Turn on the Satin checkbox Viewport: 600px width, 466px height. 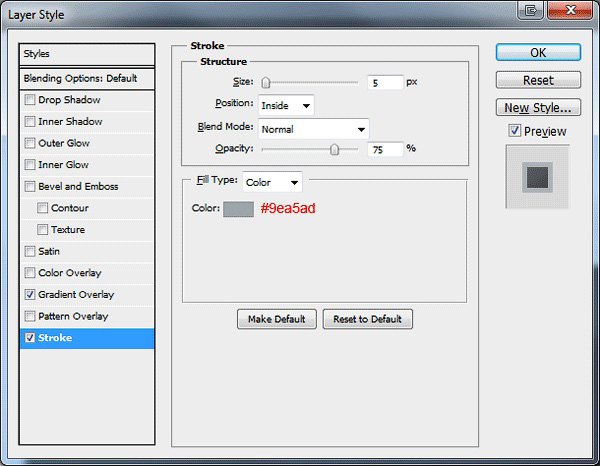tap(30, 251)
